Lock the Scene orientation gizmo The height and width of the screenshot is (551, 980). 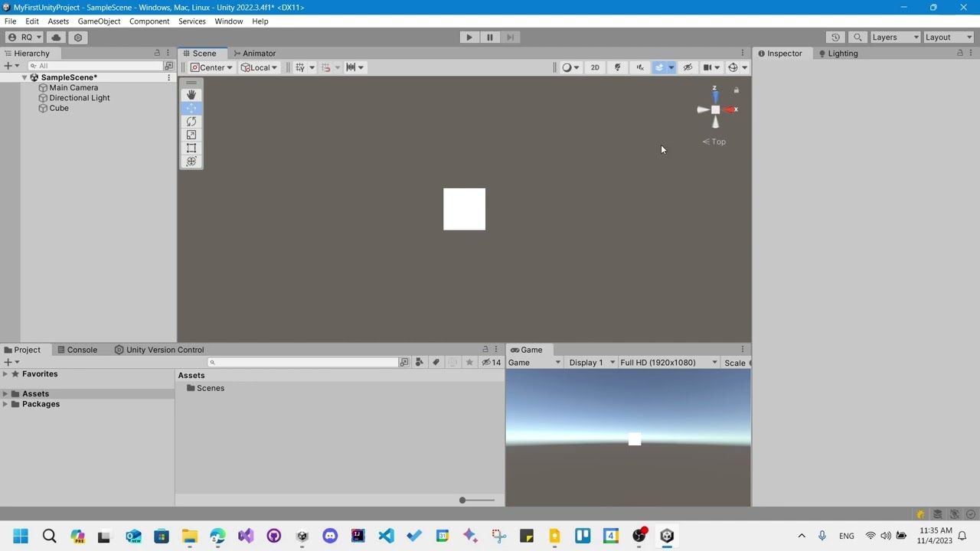(x=737, y=90)
